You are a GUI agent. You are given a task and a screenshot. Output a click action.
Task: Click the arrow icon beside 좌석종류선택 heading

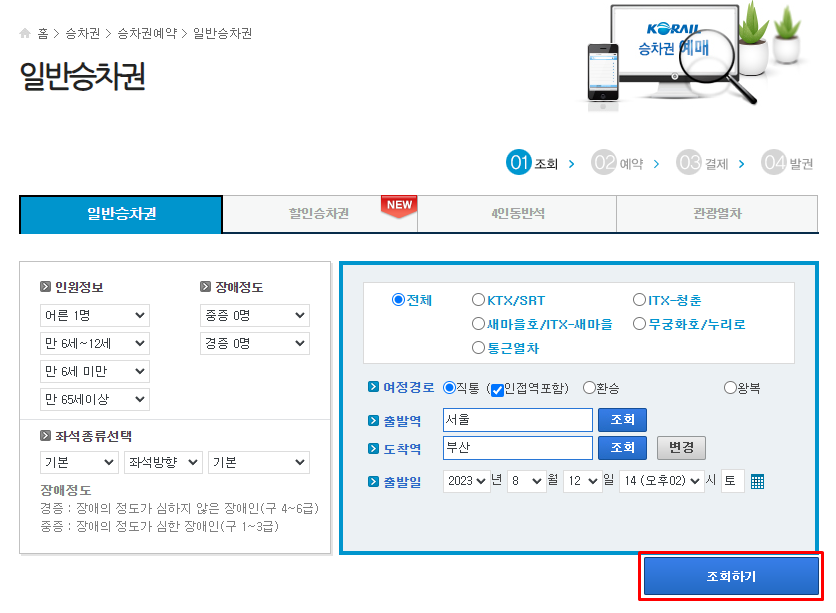tap(45, 435)
